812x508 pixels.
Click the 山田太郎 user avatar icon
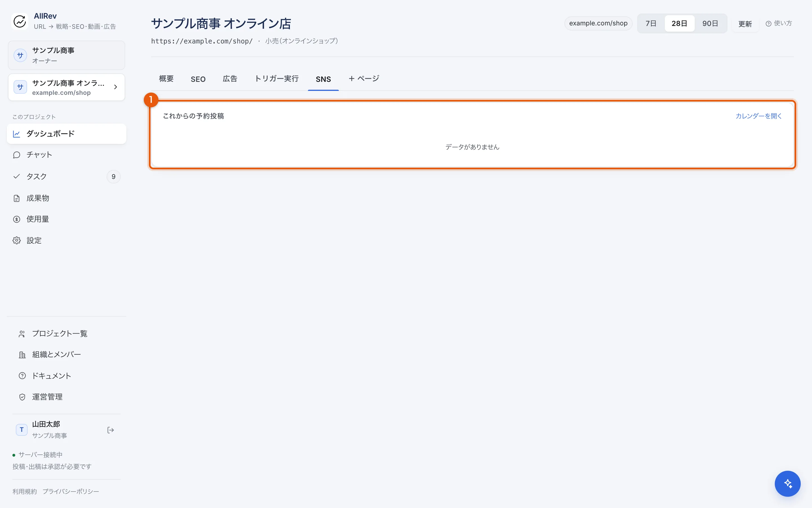pos(22,430)
